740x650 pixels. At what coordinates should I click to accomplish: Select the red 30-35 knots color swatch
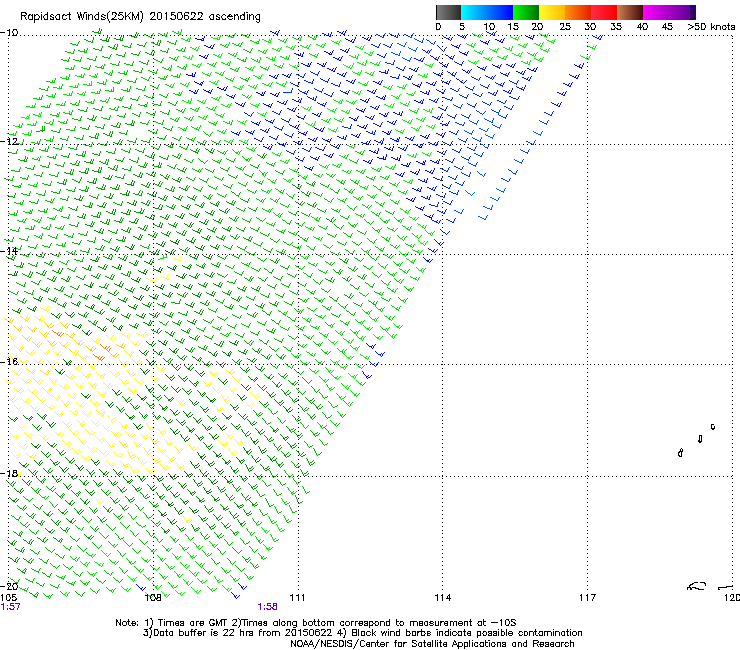604,12
